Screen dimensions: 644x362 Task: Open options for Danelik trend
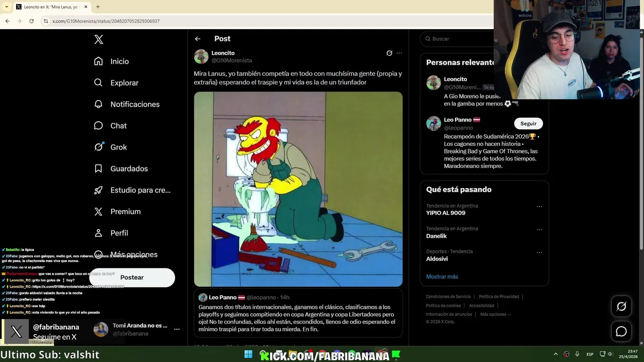click(539, 230)
